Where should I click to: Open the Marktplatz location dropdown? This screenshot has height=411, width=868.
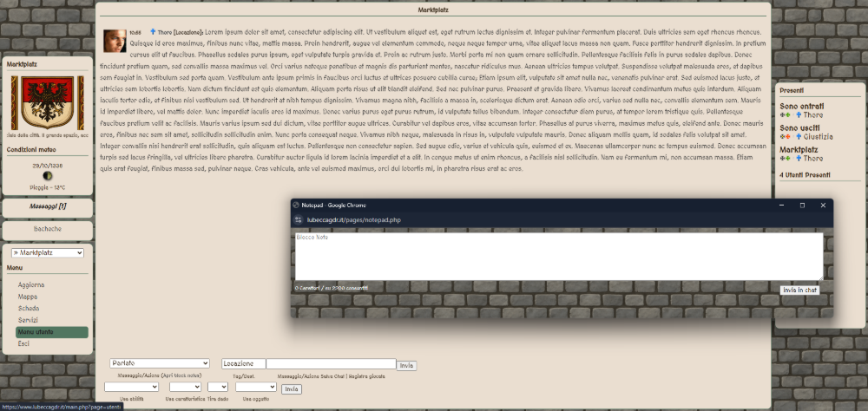coord(48,252)
